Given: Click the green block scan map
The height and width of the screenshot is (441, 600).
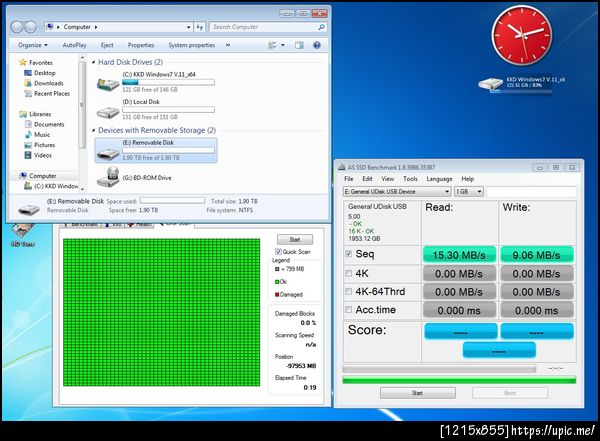Looking at the screenshot, I should (161, 312).
